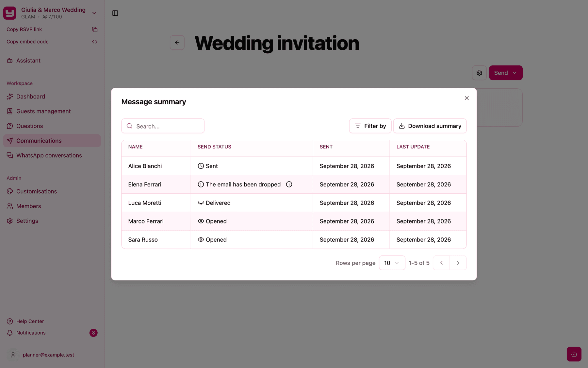Toggle the sidebar panel icon
This screenshot has height=368, width=588.
pos(115,13)
